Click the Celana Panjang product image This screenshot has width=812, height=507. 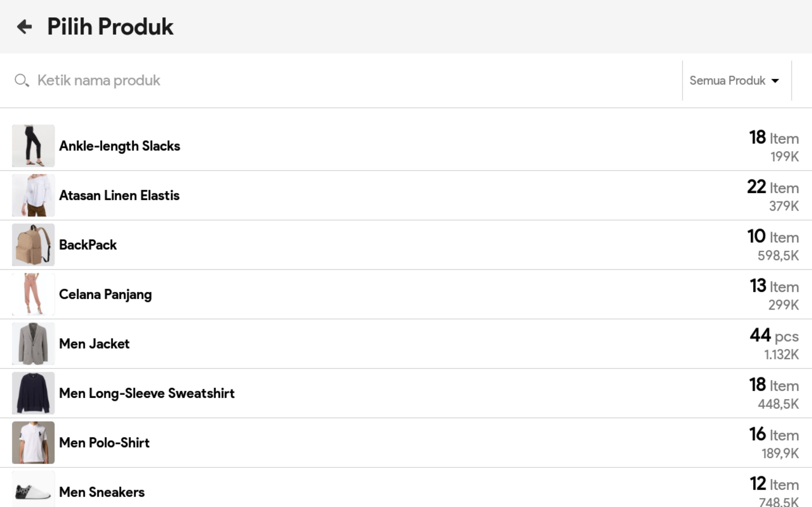click(33, 294)
